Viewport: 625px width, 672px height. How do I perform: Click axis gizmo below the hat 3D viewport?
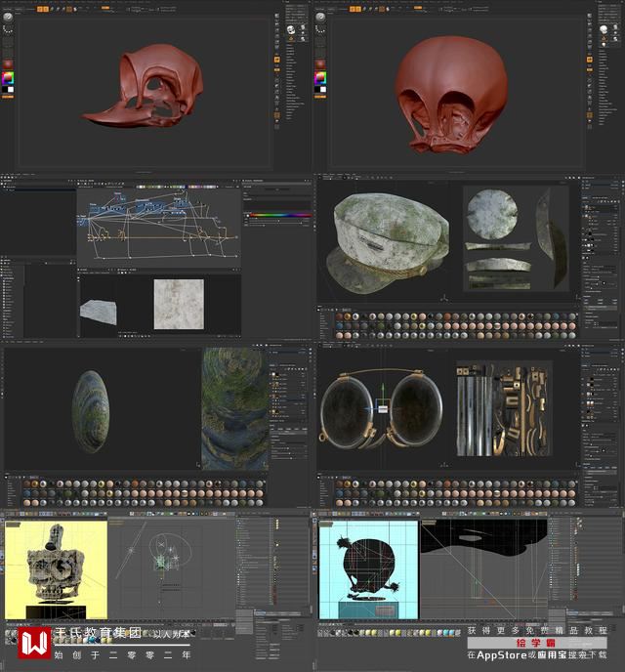point(444,298)
